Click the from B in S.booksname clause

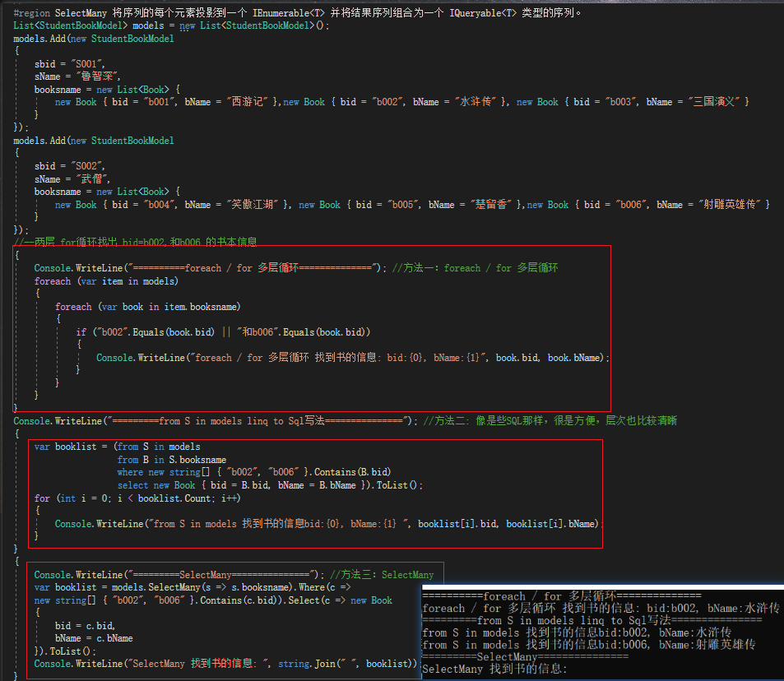(x=171, y=460)
